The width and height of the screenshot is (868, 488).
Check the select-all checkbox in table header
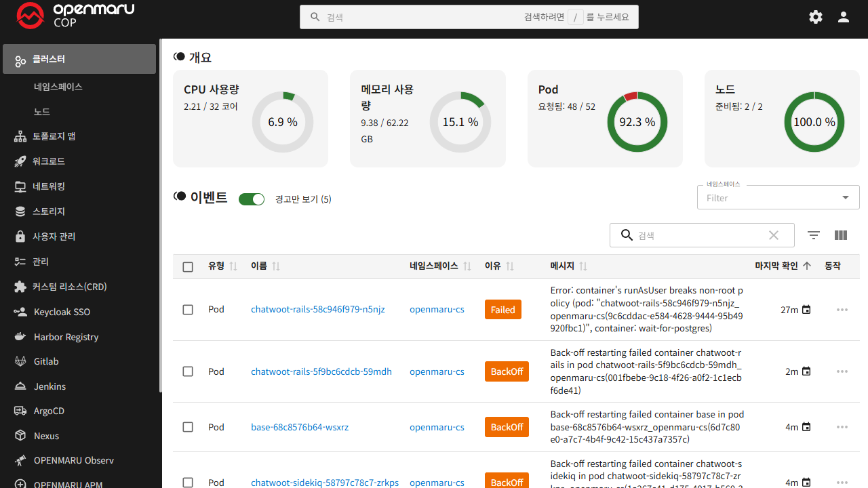(188, 267)
